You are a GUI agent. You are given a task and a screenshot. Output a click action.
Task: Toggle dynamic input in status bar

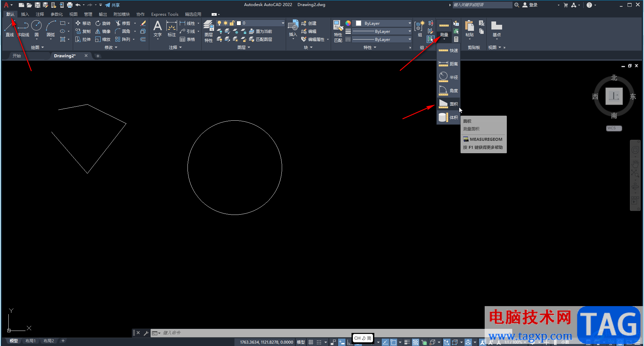coord(341,342)
